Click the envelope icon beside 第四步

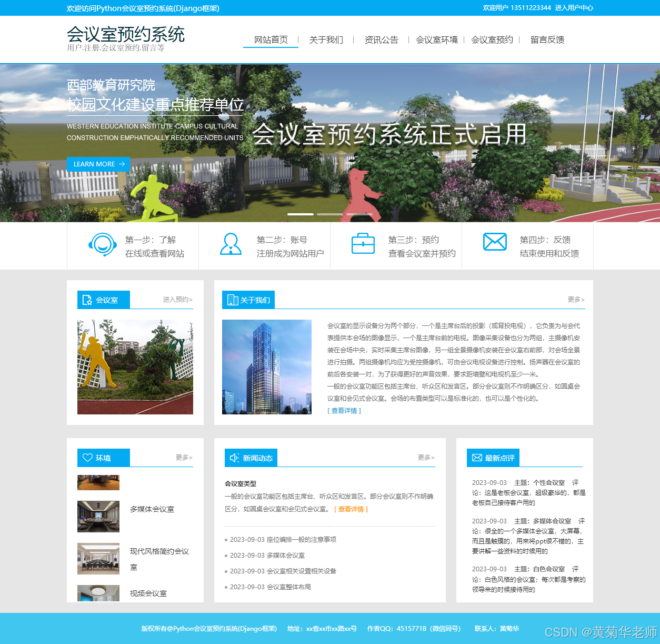point(494,241)
